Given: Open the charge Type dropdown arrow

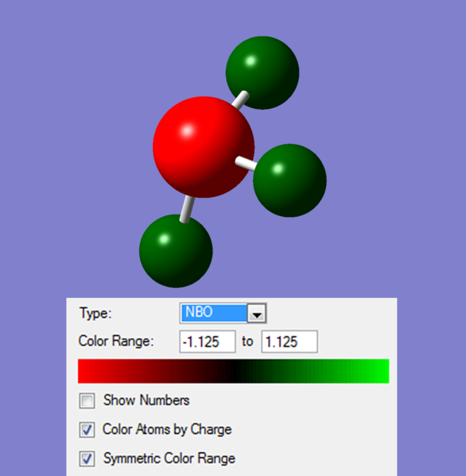Looking at the screenshot, I should [x=257, y=314].
